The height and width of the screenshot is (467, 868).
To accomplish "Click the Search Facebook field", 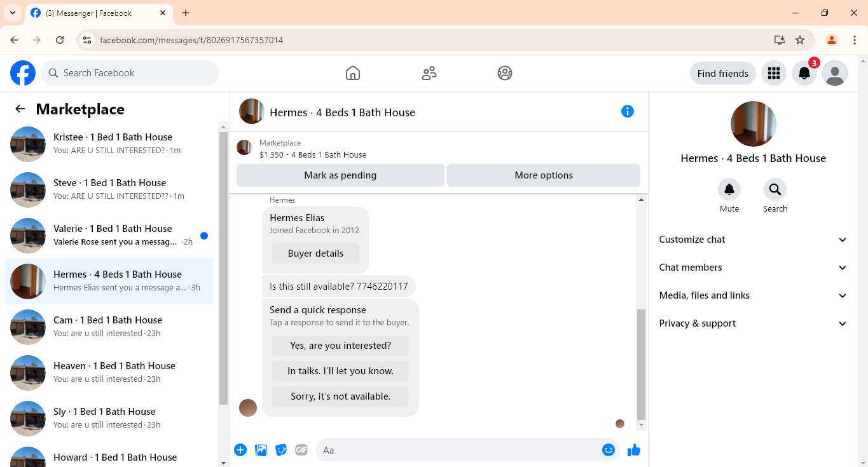I will pyautogui.click(x=130, y=73).
